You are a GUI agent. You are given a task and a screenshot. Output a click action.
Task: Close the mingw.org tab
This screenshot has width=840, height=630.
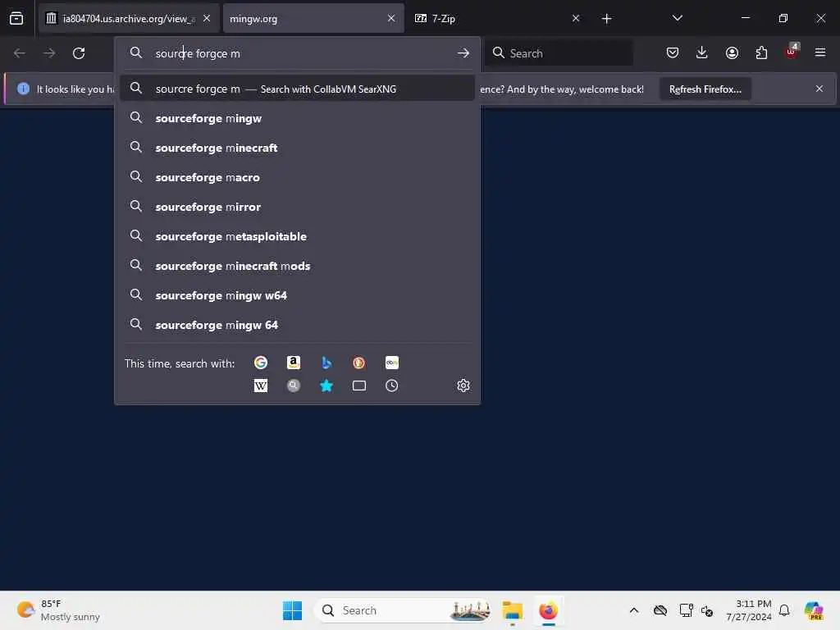coord(391,18)
